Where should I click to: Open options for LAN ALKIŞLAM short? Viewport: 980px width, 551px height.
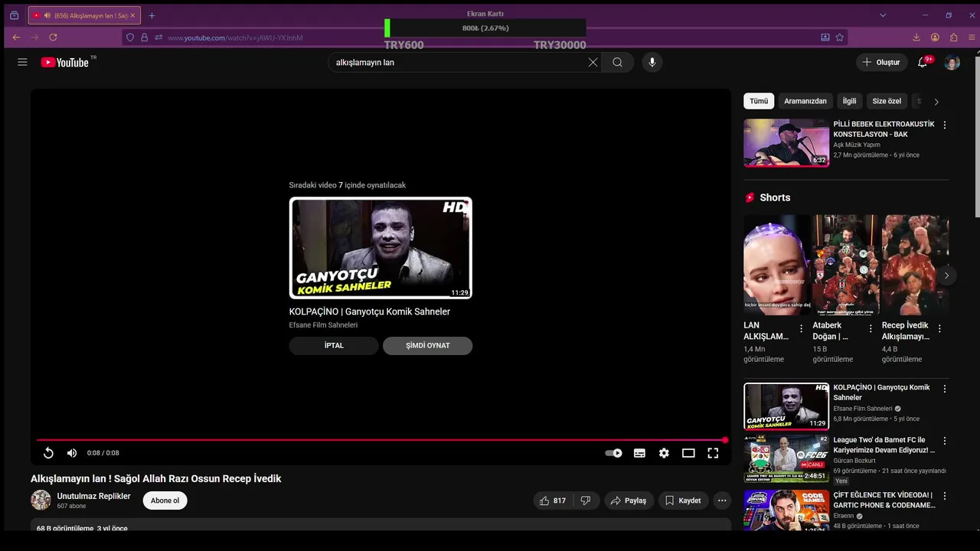(x=802, y=328)
